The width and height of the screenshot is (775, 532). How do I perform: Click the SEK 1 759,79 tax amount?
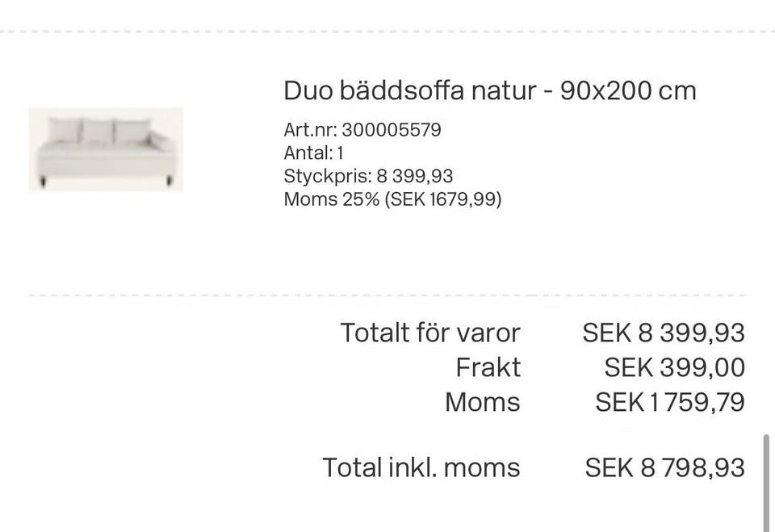point(670,402)
